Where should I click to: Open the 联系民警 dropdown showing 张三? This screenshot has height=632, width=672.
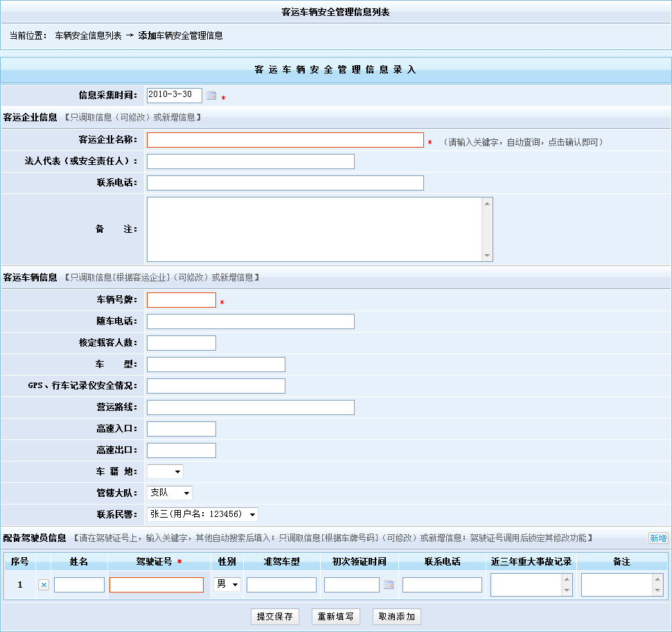click(202, 514)
